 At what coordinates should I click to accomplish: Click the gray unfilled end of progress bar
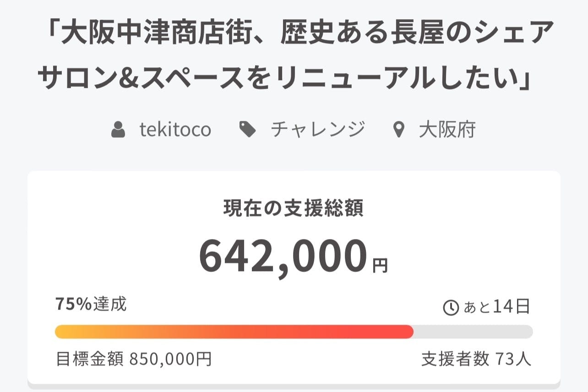tap(473, 332)
